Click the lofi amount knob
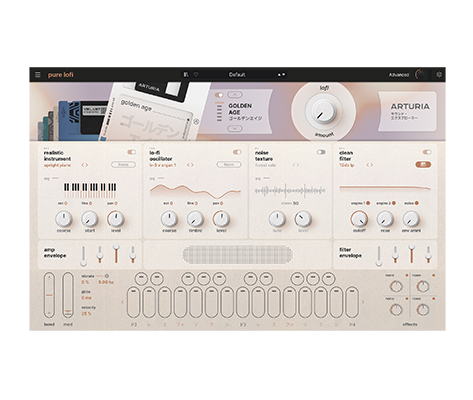 tap(323, 111)
